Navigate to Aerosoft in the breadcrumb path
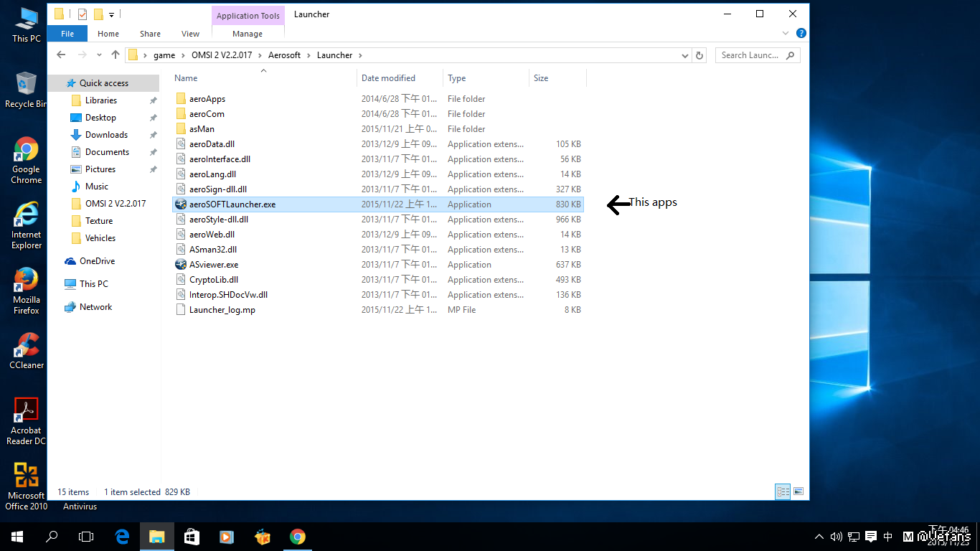This screenshot has width=980, height=551. pos(285,55)
